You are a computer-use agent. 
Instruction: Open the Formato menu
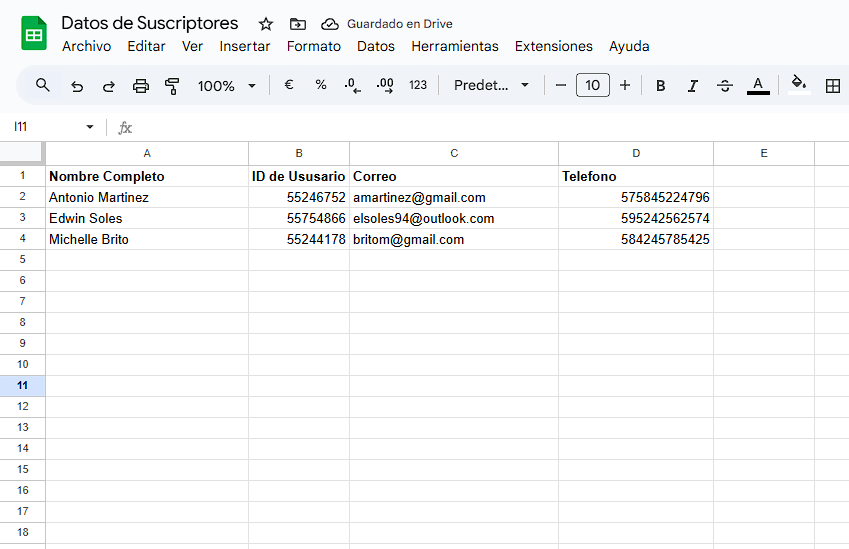tap(314, 47)
